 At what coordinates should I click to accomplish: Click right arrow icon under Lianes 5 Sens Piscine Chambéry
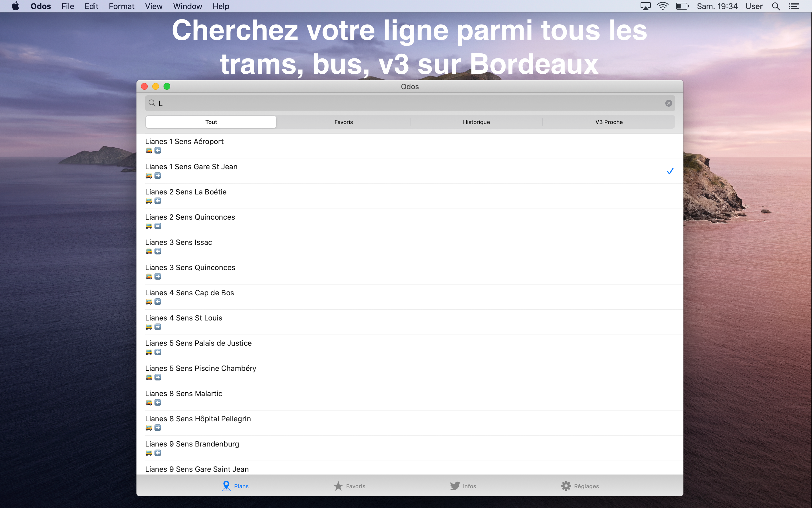158,377
